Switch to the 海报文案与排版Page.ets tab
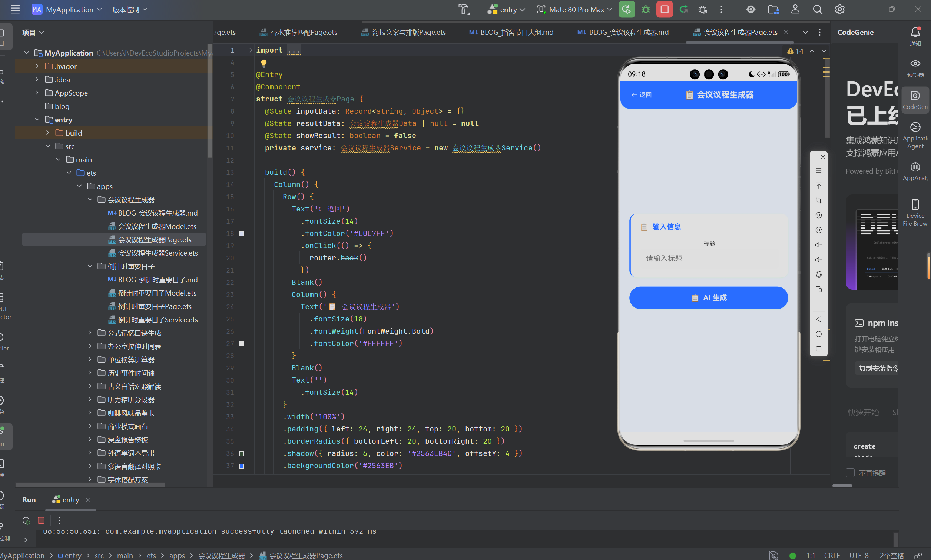 click(x=404, y=32)
